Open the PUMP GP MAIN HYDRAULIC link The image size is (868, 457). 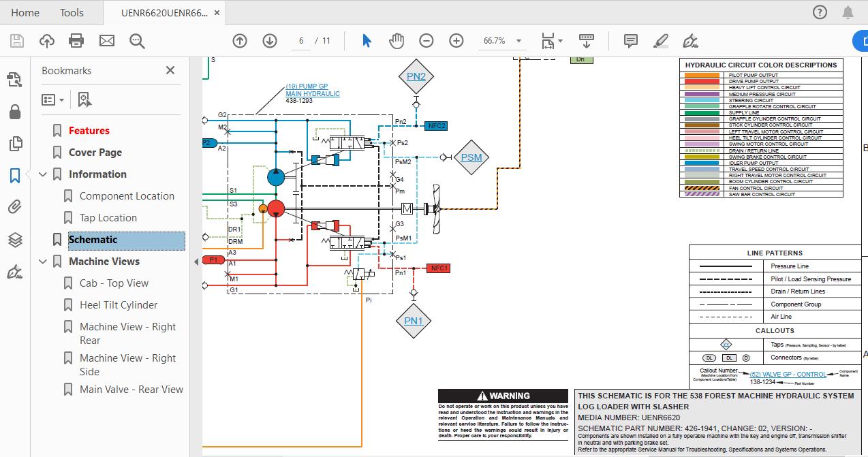[x=313, y=90]
